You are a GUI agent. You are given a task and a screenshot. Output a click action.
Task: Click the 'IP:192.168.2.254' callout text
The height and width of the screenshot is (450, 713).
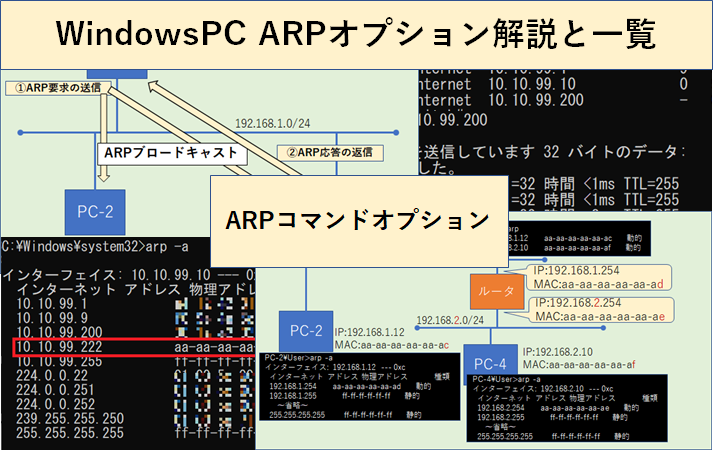578,303
